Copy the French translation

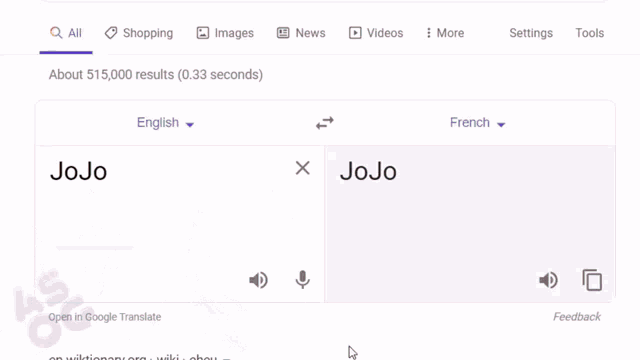pyautogui.click(x=592, y=280)
